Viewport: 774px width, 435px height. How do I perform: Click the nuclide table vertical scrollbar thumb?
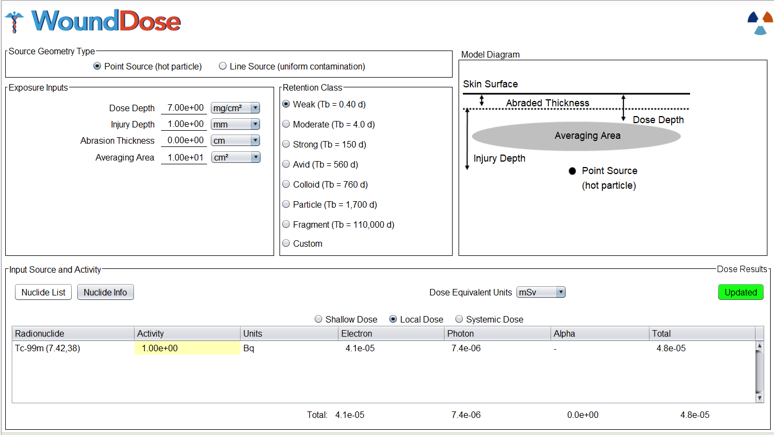pos(760,372)
